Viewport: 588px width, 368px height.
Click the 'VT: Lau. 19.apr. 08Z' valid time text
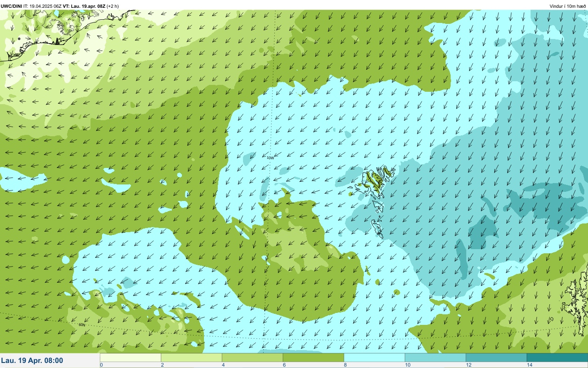(85, 6)
